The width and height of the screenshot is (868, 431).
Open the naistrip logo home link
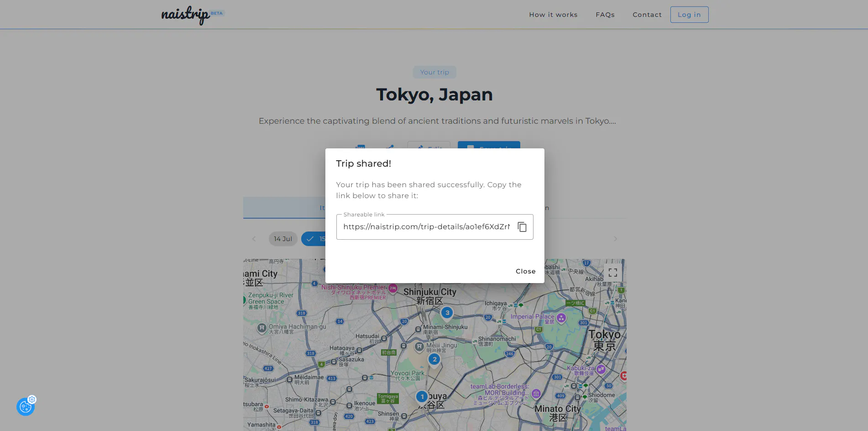coord(186,15)
